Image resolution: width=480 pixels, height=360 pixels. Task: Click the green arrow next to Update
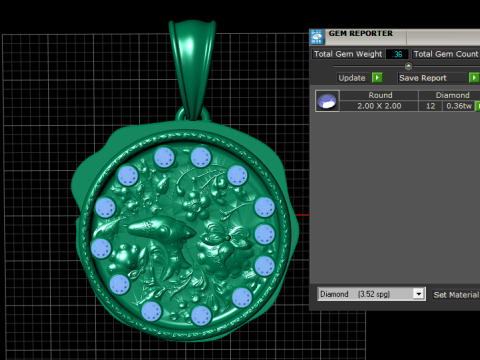pos(377,78)
